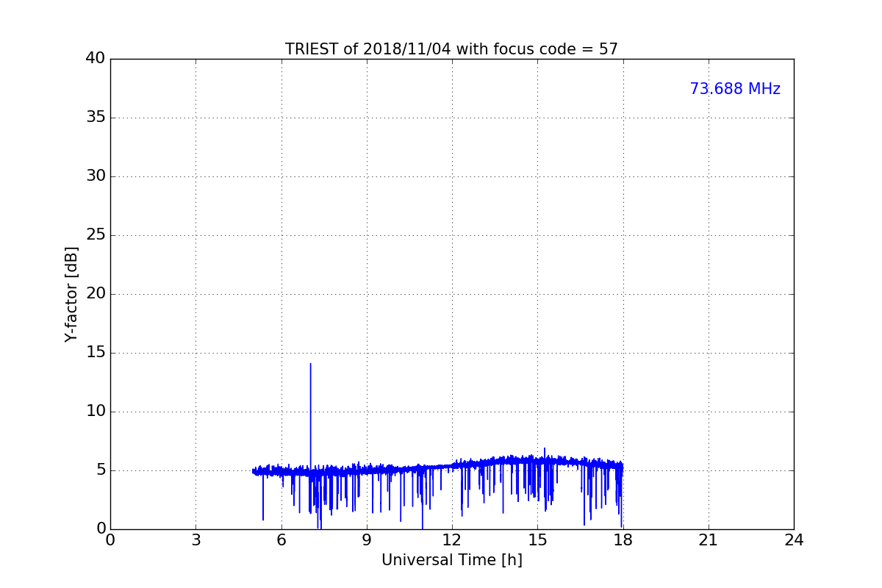Click y-axis tick label 40
Screen dimensions: 882x588
click(96, 59)
